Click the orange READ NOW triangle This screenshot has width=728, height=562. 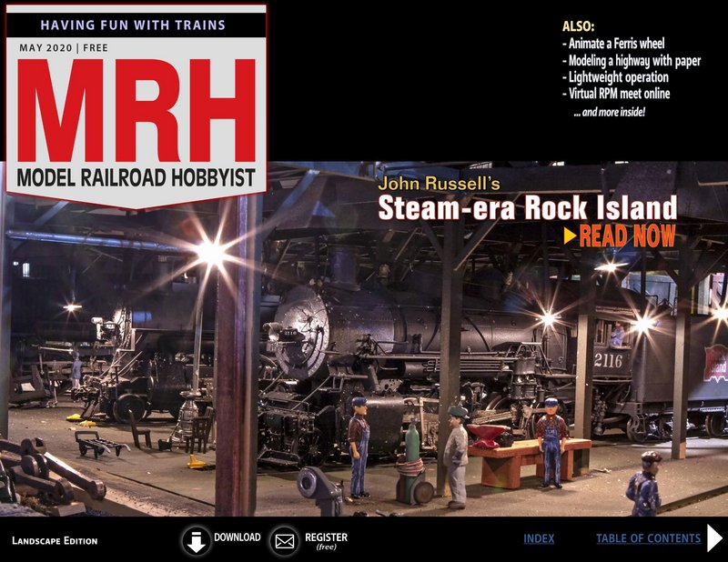571,236
